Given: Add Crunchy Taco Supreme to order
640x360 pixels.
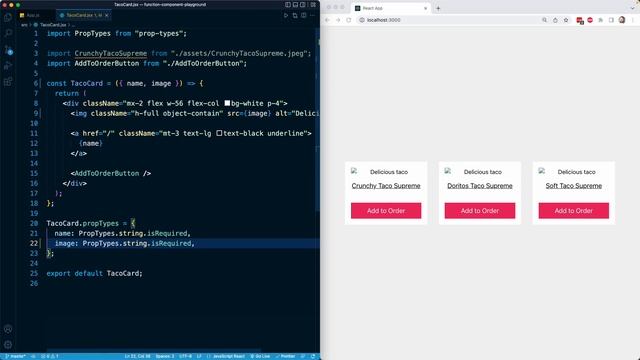Looking at the screenshot, I should (x=386, y=211).
